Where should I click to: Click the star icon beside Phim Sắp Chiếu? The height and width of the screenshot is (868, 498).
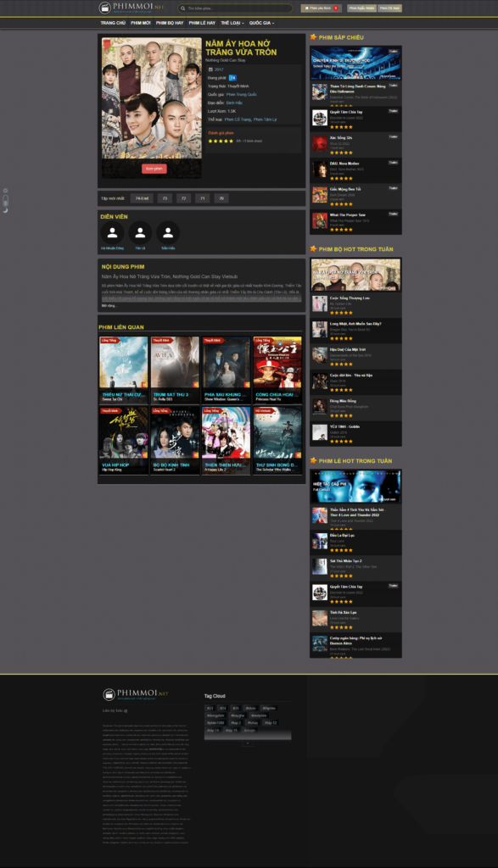(x=314, y=37)
